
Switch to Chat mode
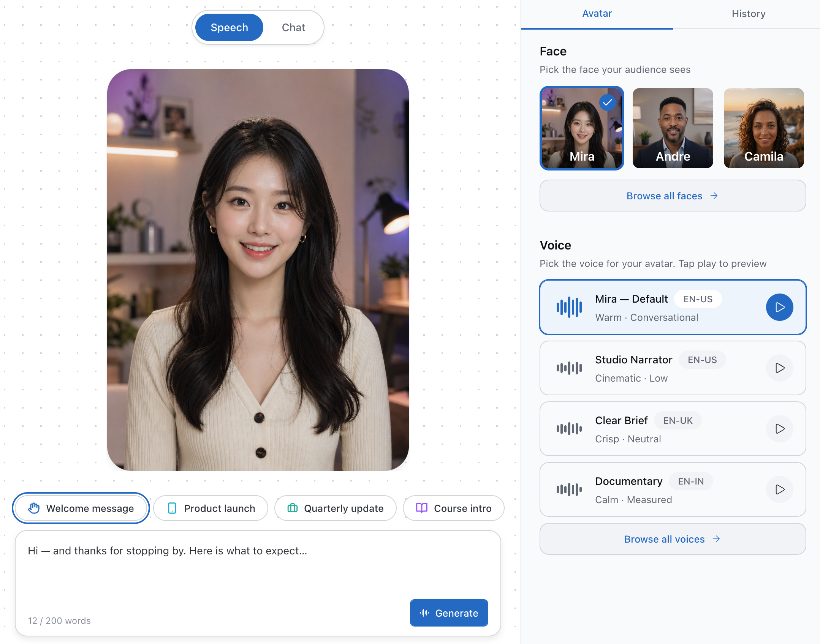(293, 27)
